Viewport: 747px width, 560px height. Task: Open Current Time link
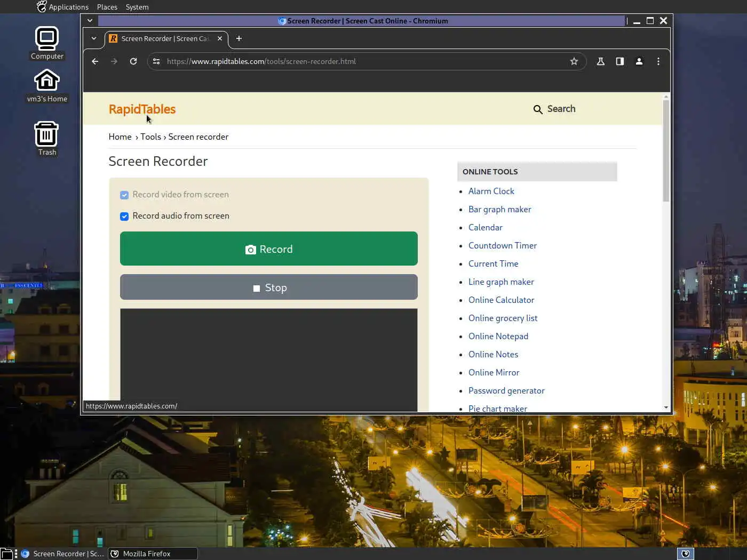[494, 264]
